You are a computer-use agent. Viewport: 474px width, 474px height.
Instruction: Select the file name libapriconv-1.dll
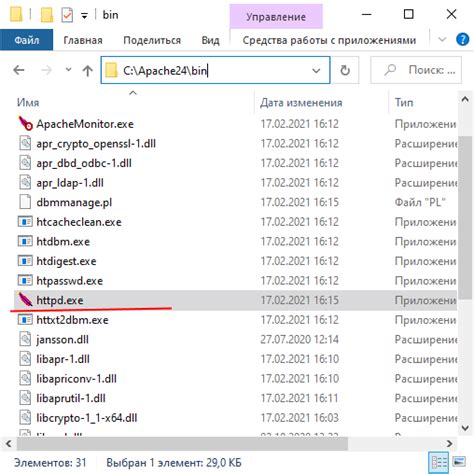tap(76, 379)
